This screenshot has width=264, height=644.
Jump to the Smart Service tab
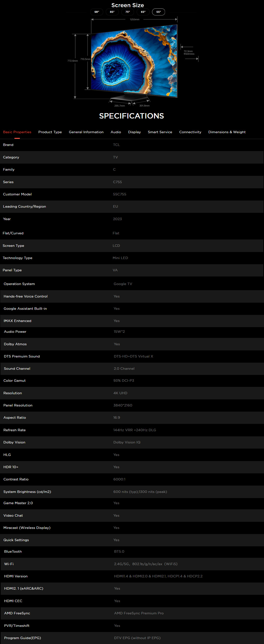tap(160, 132)
